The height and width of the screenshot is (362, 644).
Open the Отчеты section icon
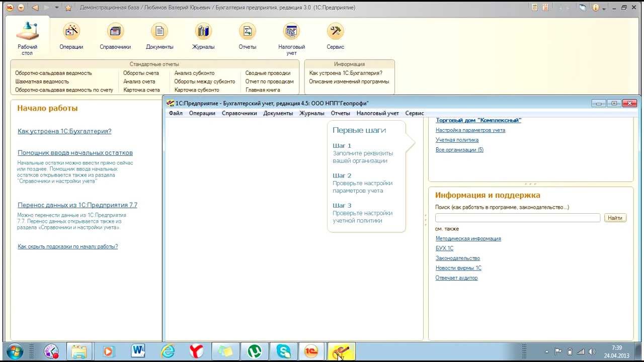[x=248, y=36]
